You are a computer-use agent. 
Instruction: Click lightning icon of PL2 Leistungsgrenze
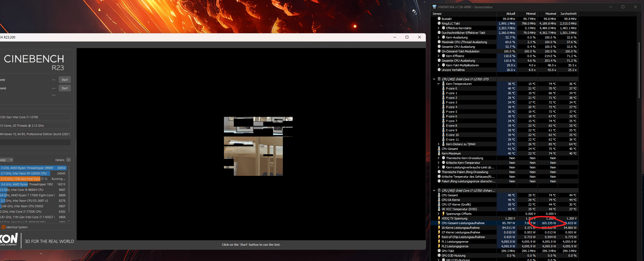tap(439, 246)
